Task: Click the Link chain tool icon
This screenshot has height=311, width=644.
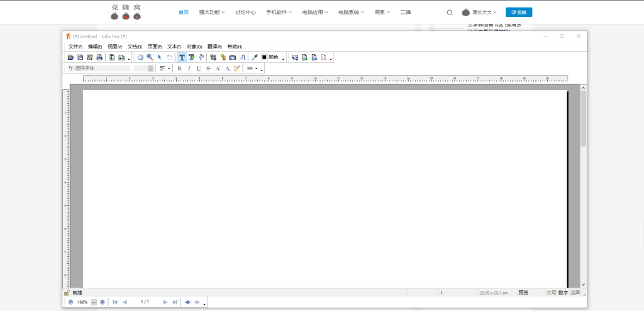Action: pyautogui.click(x=223, y=57)
